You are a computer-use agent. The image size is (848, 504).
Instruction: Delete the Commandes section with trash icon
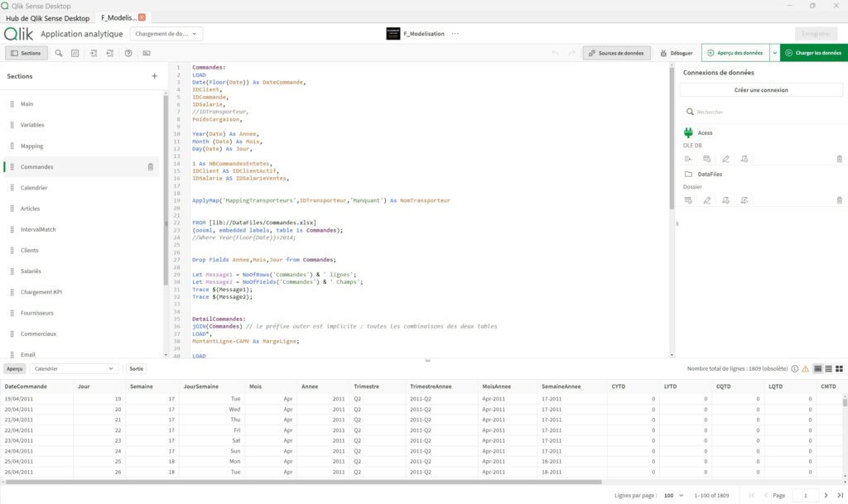click(151, 167)
